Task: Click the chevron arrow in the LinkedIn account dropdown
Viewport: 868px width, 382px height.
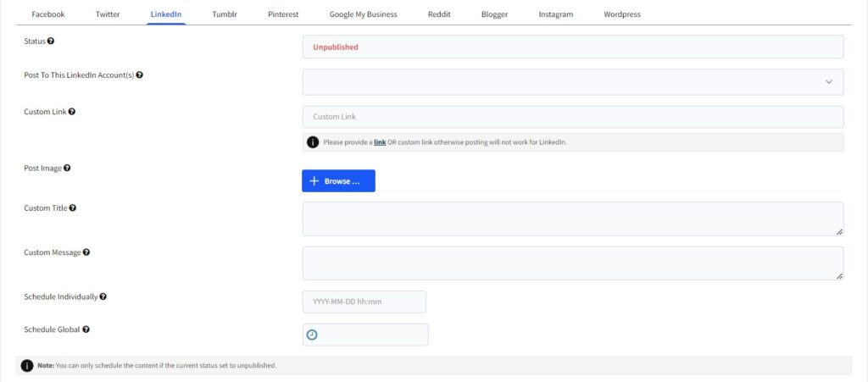Action: [829, 82]
